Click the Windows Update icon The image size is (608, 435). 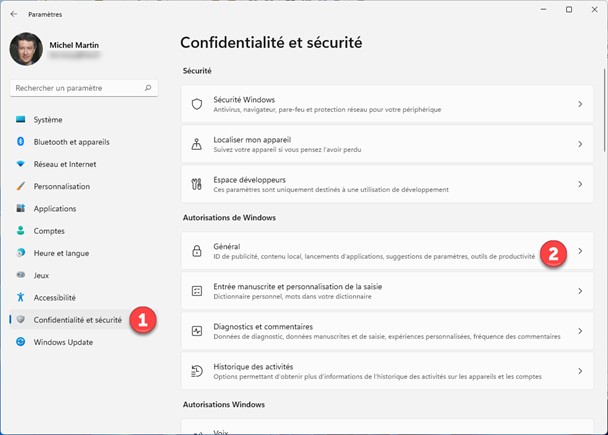(20, 342)
